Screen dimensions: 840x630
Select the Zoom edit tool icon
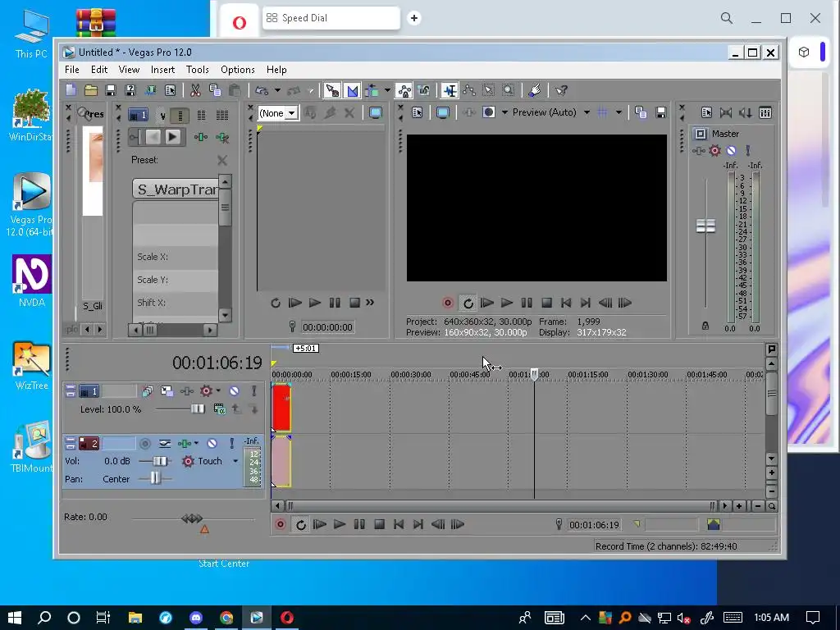click(x=508, y=90)
